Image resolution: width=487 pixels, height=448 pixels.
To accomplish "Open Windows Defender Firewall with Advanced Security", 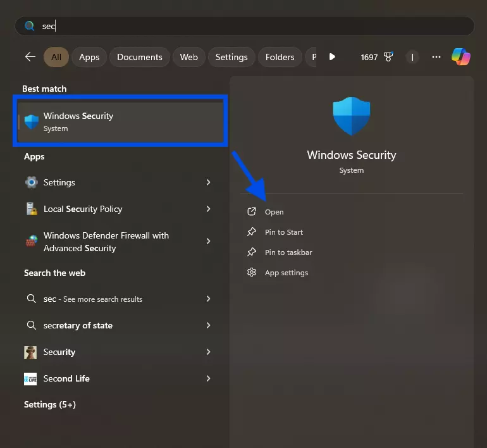I will (118, 241).
